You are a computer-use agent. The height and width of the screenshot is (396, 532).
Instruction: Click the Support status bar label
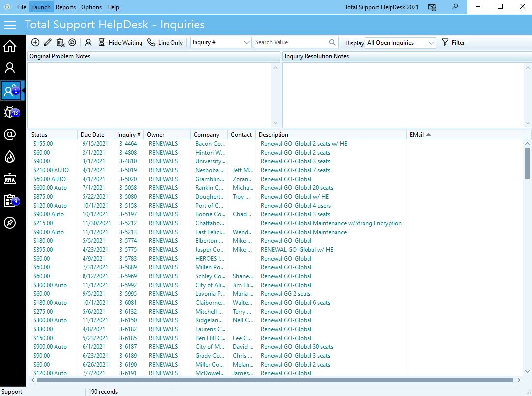click(12, 392)
